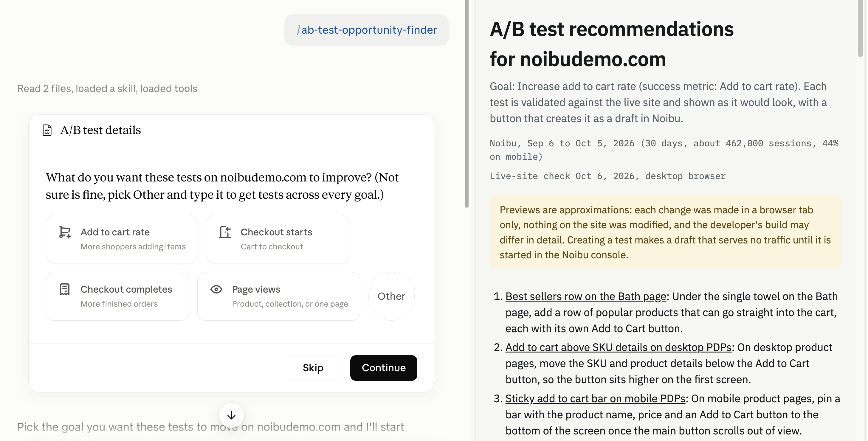Open 'Add to cart above SKU details' link
The height and width of the screenshot is (441, 868).
click(x=618, y=347)
